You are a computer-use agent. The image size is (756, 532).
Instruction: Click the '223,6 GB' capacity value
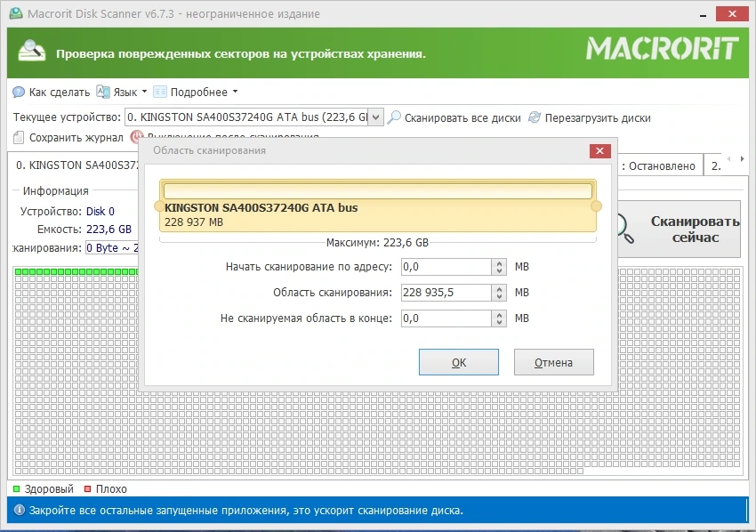[109, 230]
